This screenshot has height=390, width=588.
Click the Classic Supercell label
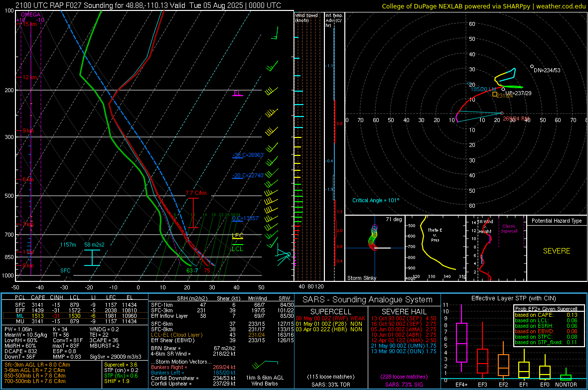(x=509, y=229)
